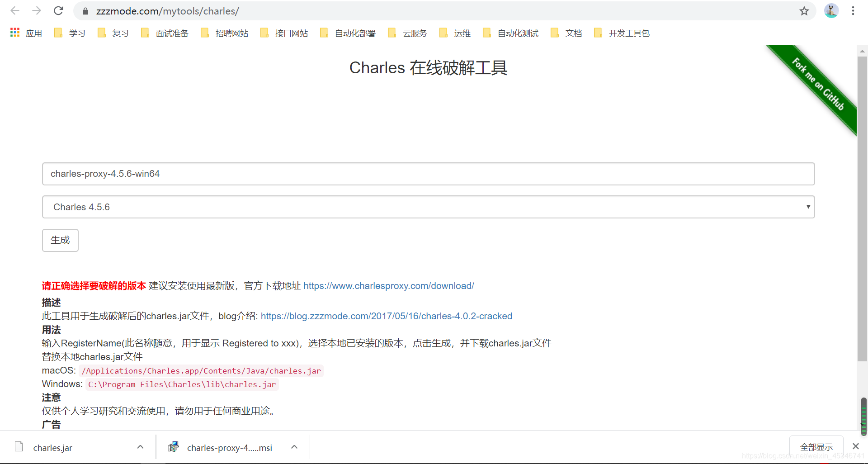Click the page vertical scrollbar thumb
868x464 pixels.
tap(862, 208)
